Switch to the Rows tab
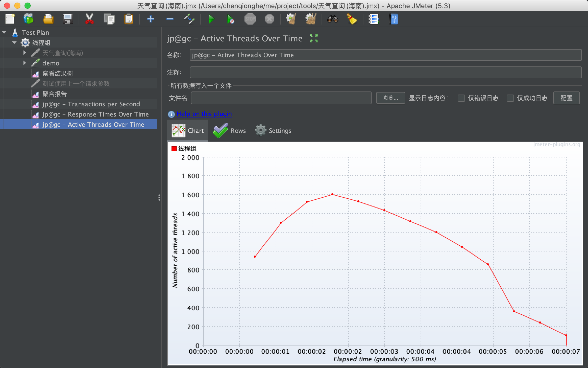The width and height of the screenshot is (588, 368). 230,131
